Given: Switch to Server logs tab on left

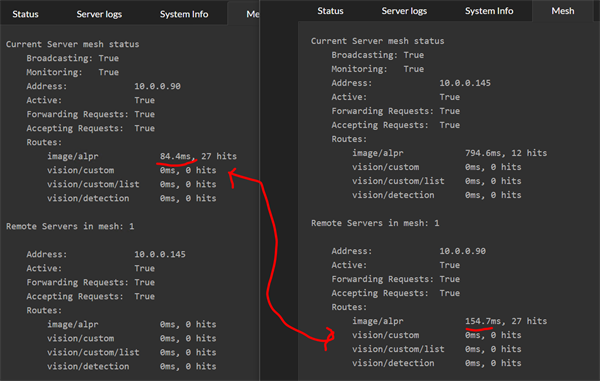Looking at the screenshot, I should [x=99, y=14].
